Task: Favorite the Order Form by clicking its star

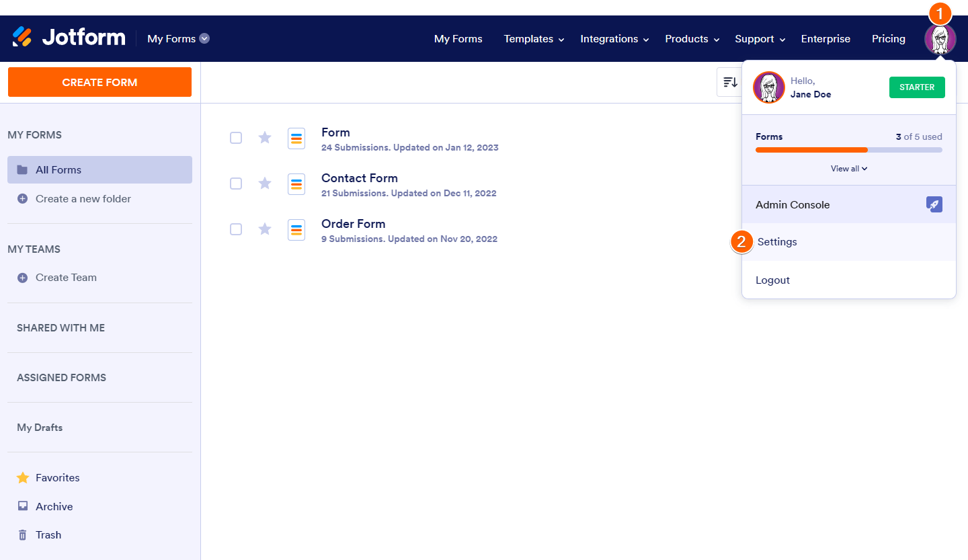Action: coord(264,229)
